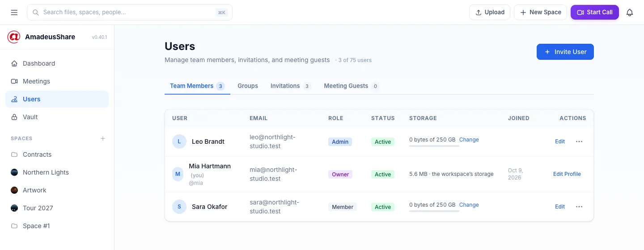Click the Upload button

490,12
